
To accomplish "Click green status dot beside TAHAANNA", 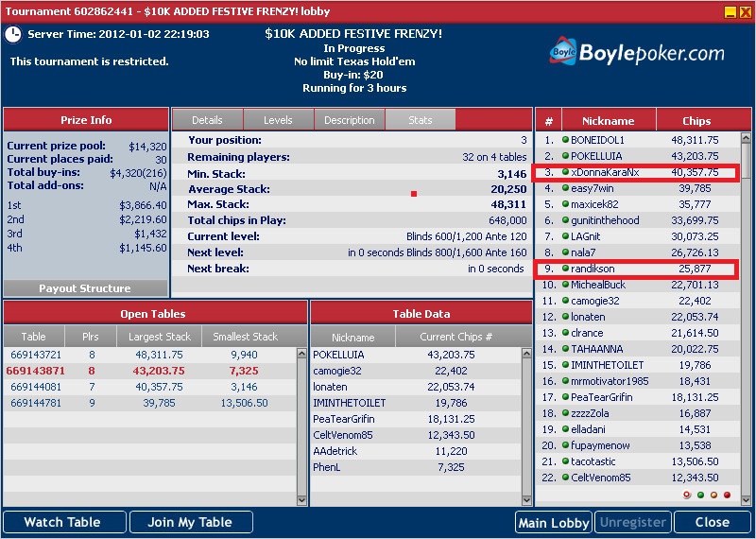I will pos(565,349).
